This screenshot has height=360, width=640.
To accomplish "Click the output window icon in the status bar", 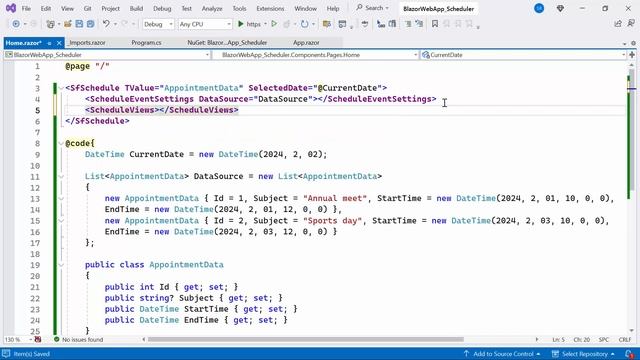I will pos(6,354).
